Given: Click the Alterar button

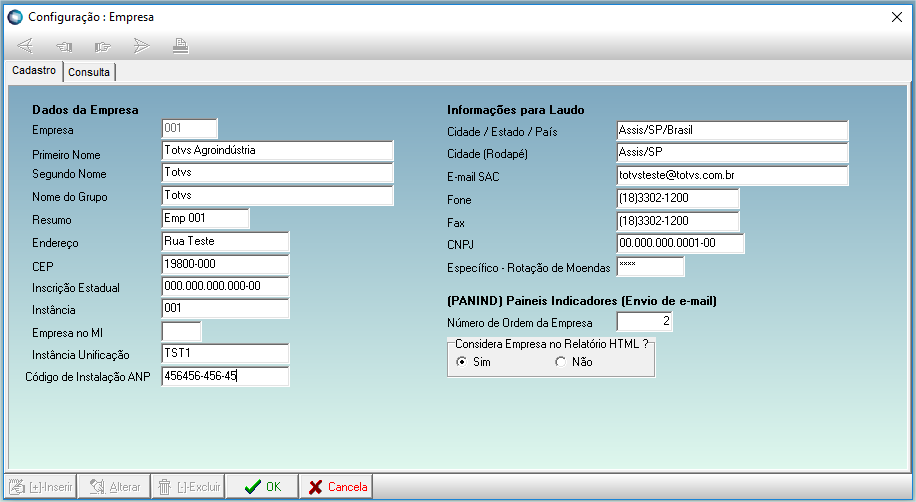Looking at the screenshot, I should click(114, 487).
